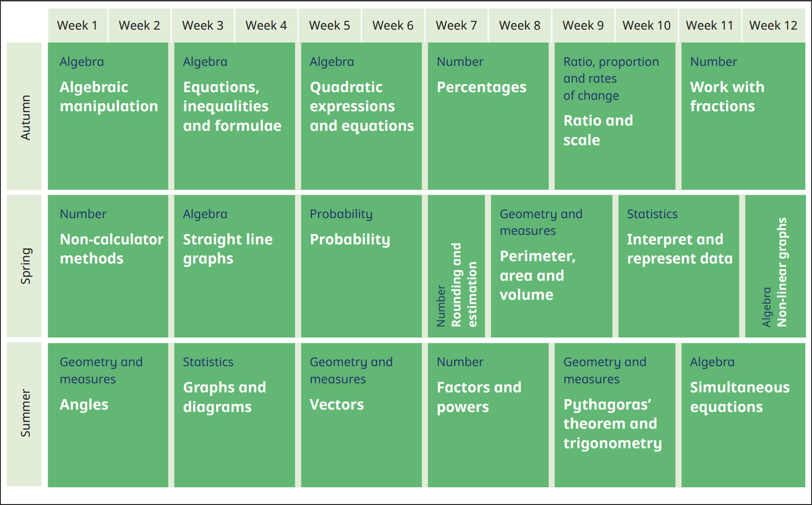Click the Week 12 column header

pos(773,25)
